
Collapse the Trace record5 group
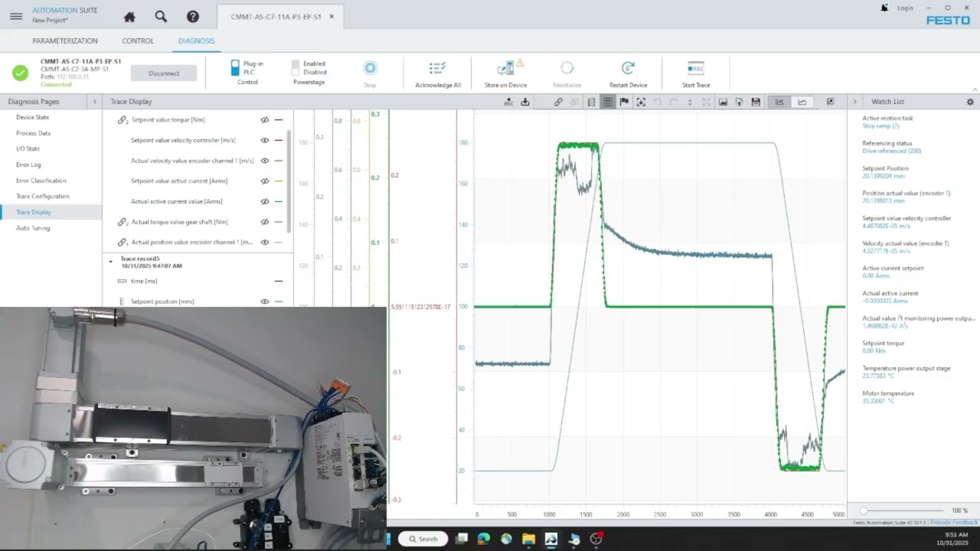tap(110, 262)
